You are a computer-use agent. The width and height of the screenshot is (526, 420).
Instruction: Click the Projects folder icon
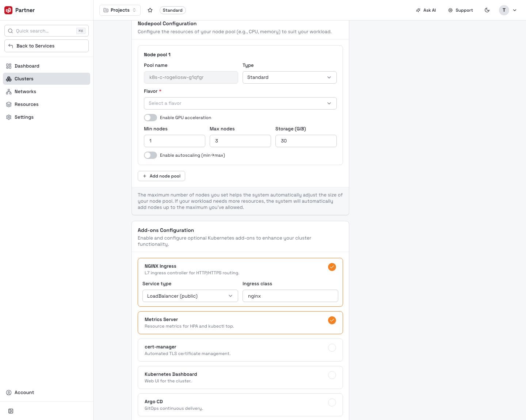[x=106, y=10]
